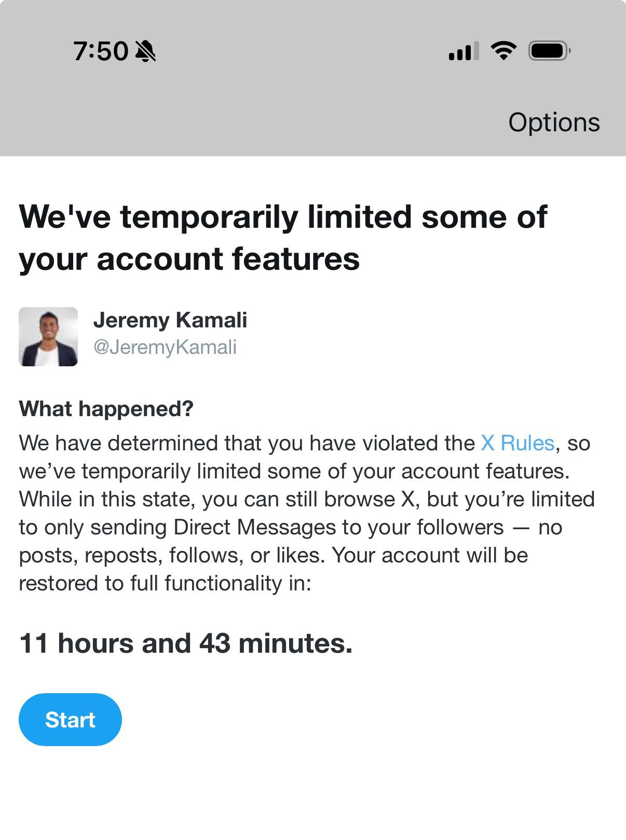The height and width of the screenshot is (840, 626).
Task: Tap "We've temporarily limited some of" title line
Action: [x=283, y=217]
